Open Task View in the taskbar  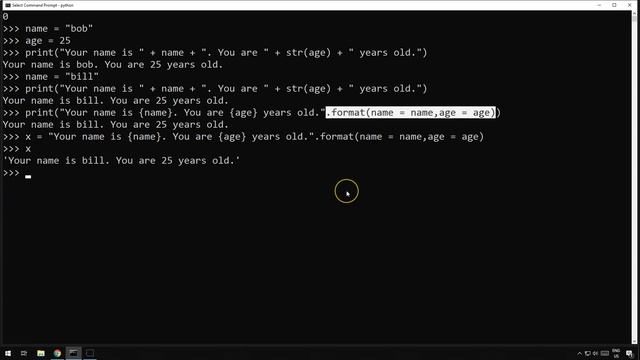coord(24,353)
